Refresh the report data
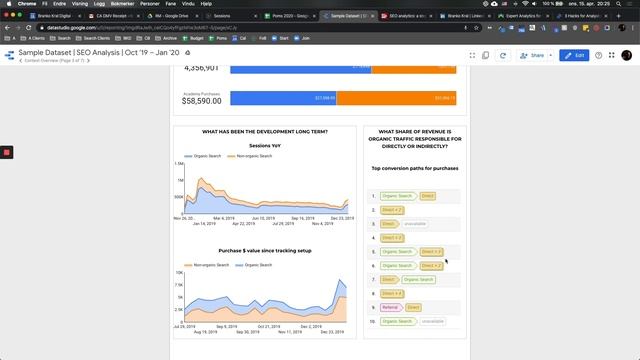The width and height of the screenshot is (640, 360). click(x=503, y=56)
